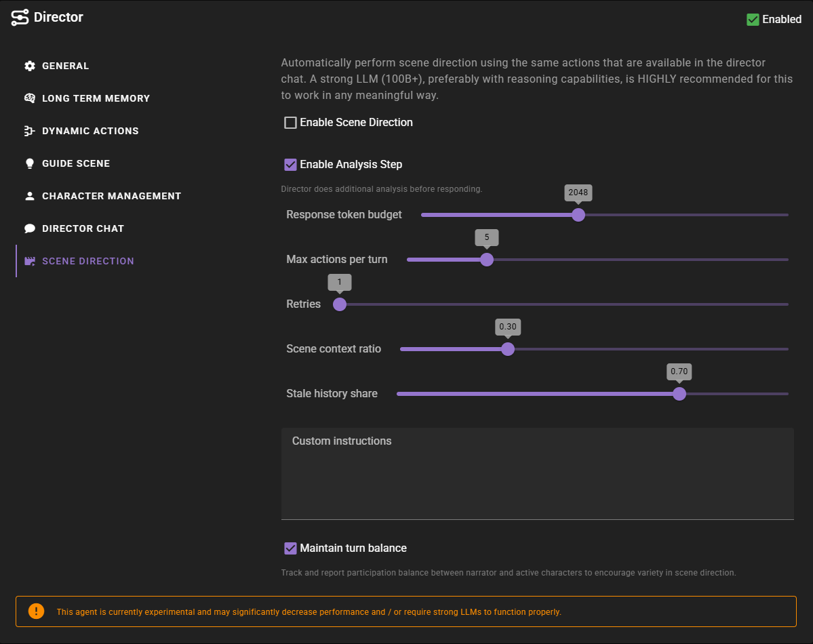Viewport: 813px width, 644px height.
Task: Click the speech bubble Director Chat icon
Action: pyautogui.click(x=29, y=228)
